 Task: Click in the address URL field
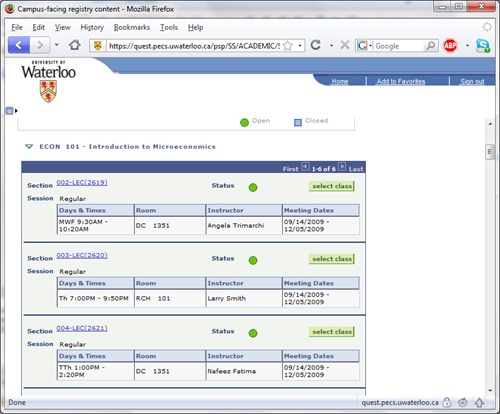[x=194, y=46]
